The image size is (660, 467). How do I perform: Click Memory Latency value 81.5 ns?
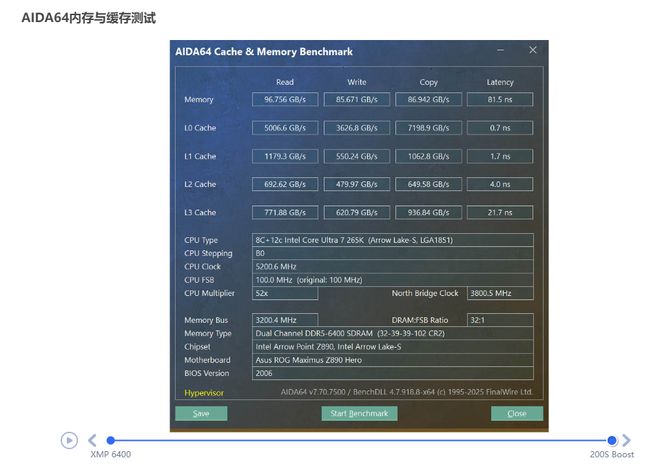pyautogui.click(x=500, y=99)
